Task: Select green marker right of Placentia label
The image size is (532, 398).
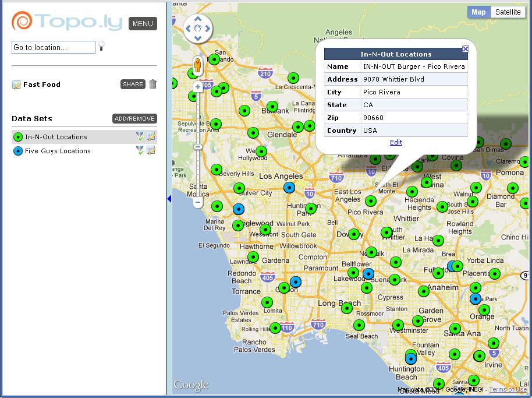Action: click(x=495, y=273)
